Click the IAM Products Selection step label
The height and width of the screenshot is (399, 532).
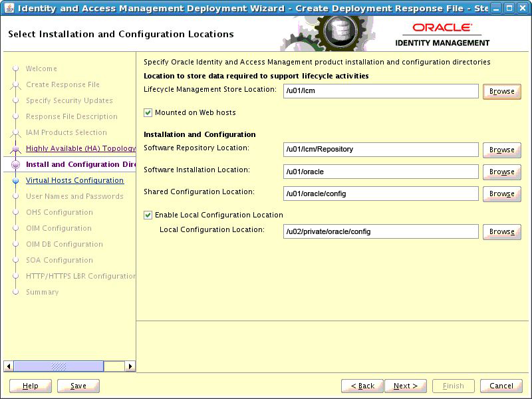tap(66, 132)
